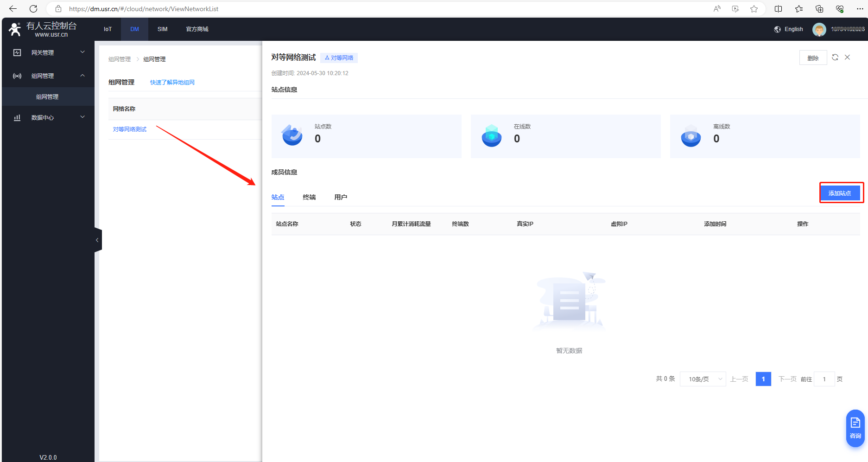Reload page with browser refresh icon

point(33,9)
